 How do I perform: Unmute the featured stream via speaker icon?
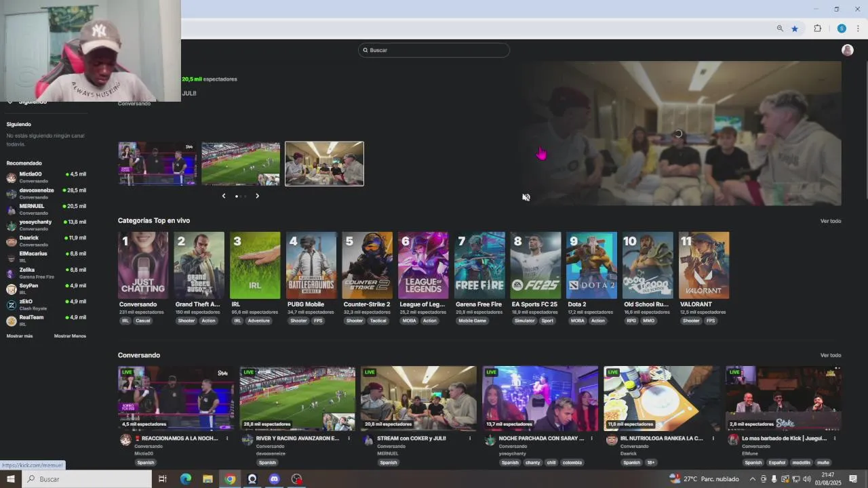click(x=526, y=197)
